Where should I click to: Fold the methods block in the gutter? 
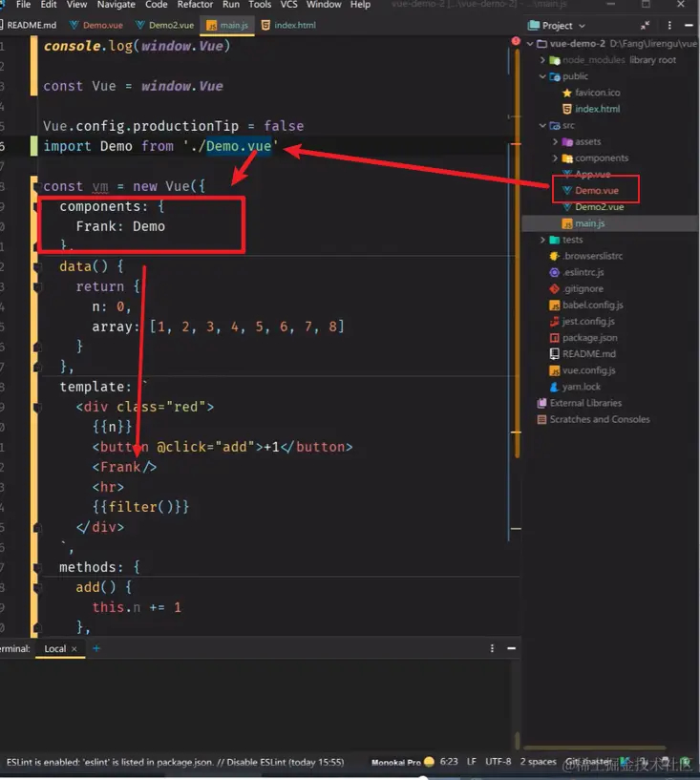pyautogui.click(x=37, y=567)
